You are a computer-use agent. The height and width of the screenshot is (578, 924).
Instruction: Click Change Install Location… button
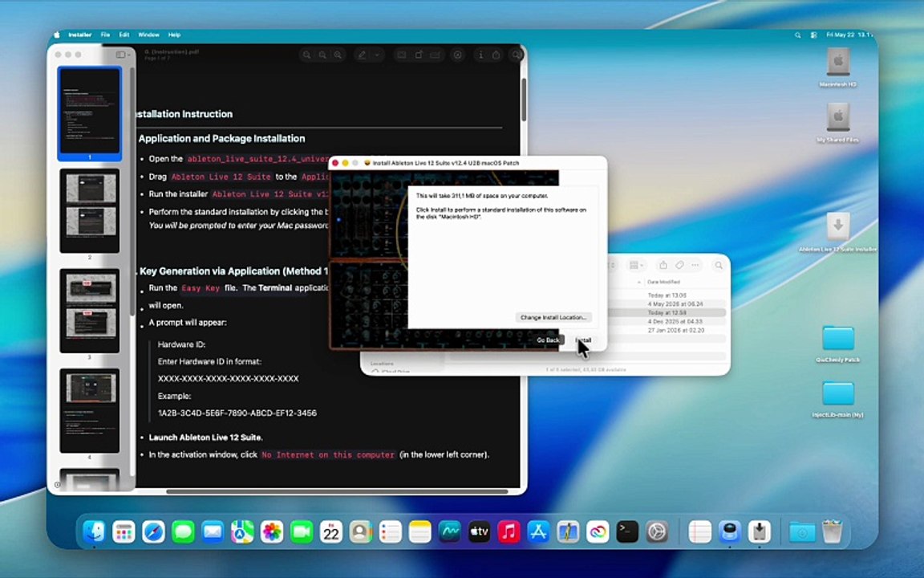(553, 317)
